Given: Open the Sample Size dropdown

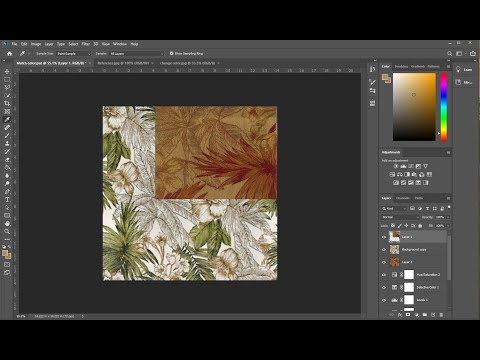Looking at the screenshot, I should tap(74, 53).
